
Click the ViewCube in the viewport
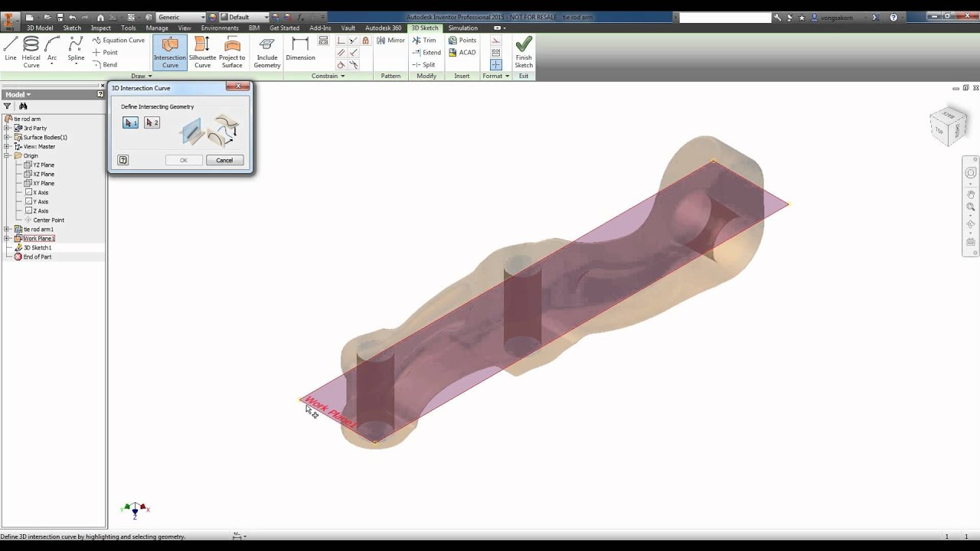(948, 127)
